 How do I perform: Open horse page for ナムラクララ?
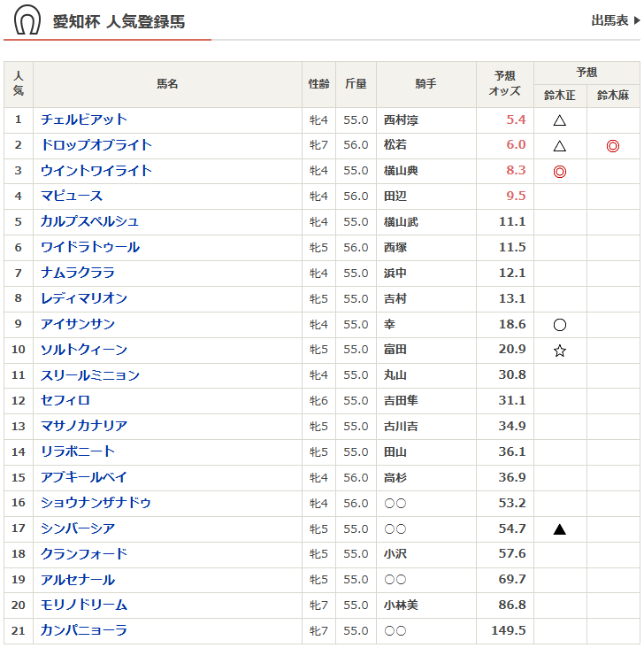click(78, 274)
